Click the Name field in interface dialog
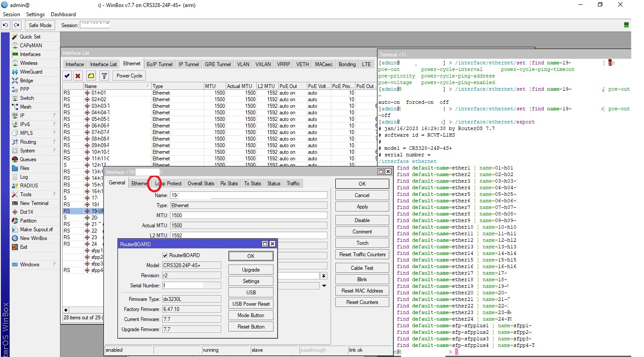Screen dimensions: 644x357 249,195
